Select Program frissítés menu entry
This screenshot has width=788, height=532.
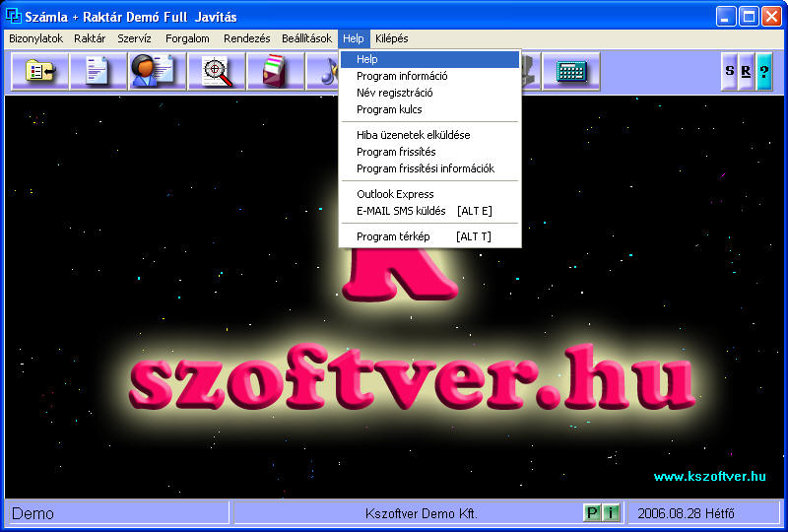tap(430, 152)
